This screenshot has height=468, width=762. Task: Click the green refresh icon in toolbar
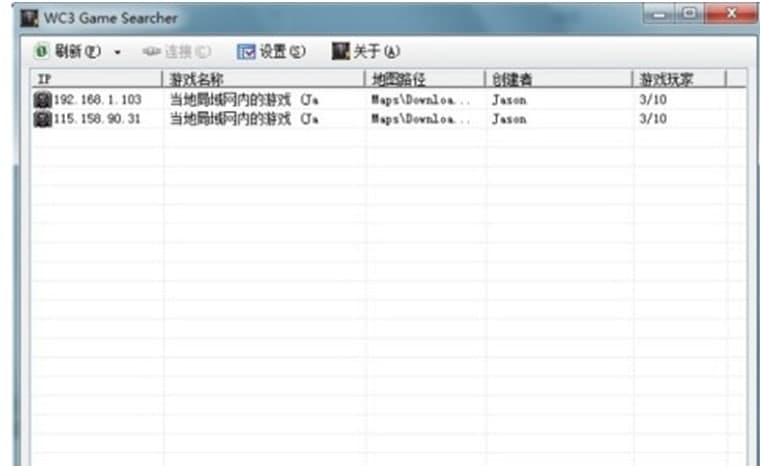point(42,51)
